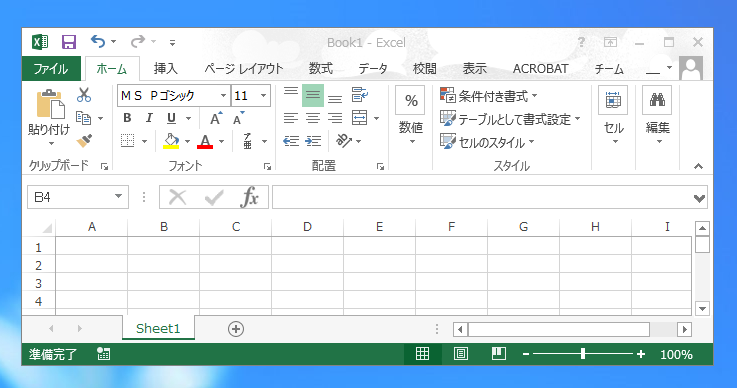The image size is (737, 388).
Task: Open the font name MS Pゴシック dropdown
Action: pos(224,95)
